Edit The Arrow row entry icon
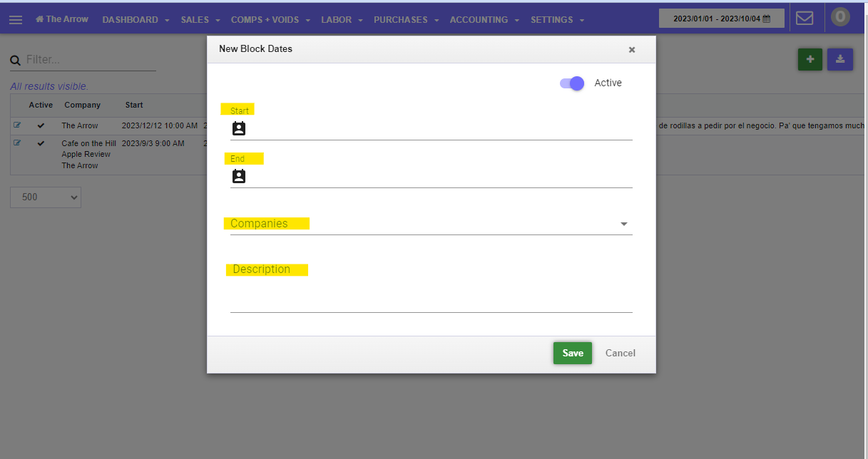868x459 pixels. 18,125
